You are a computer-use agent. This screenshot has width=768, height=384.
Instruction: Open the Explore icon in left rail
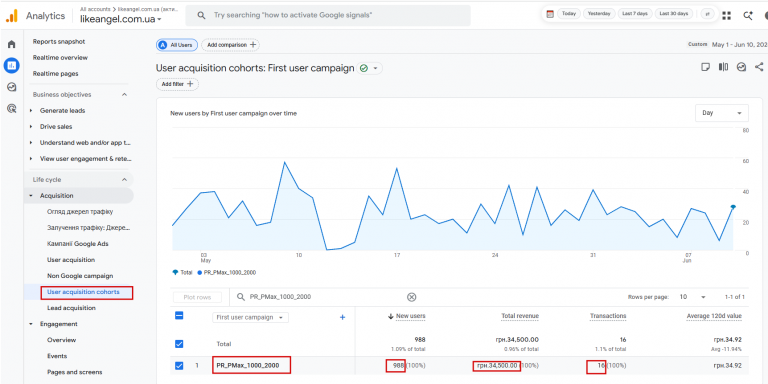(12, 87)
